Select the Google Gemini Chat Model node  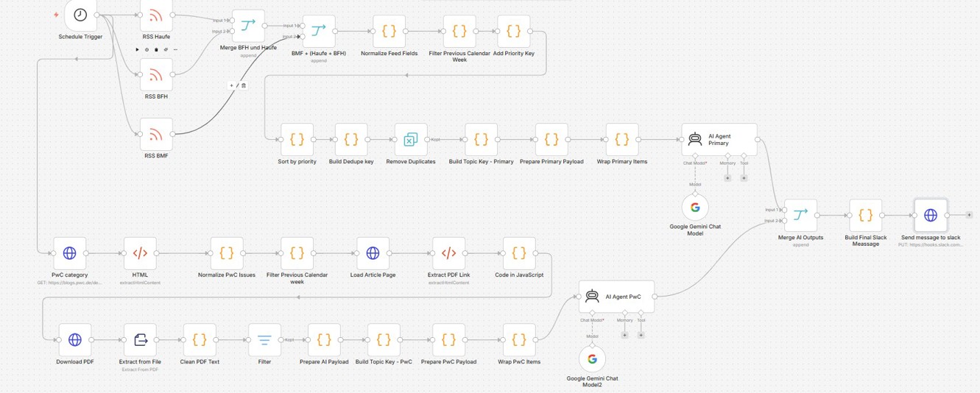[695, 208]
